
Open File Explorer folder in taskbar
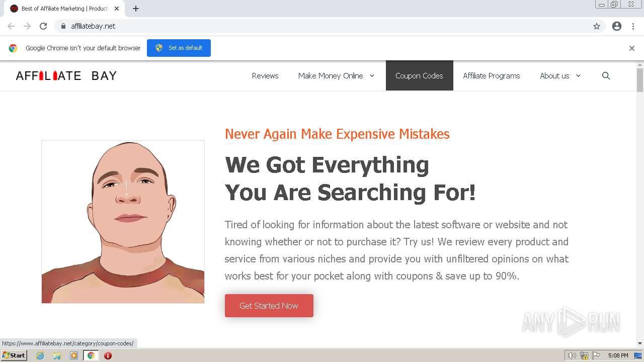click(57, 355)
